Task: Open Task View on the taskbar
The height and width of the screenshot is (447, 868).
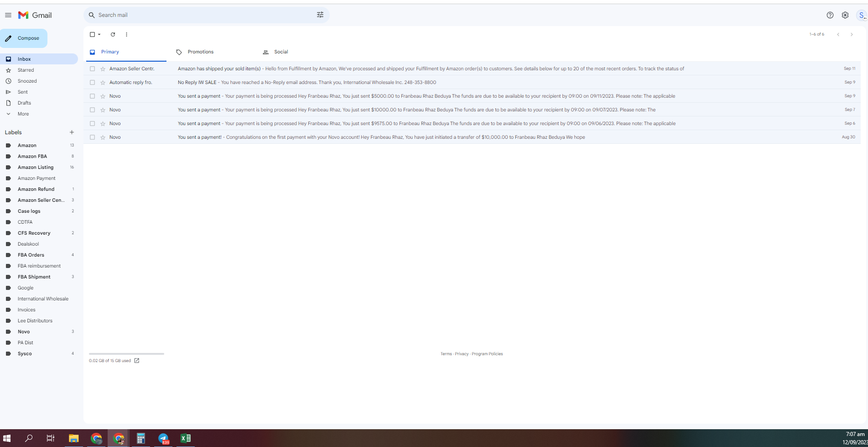Action: click(51, 438)
